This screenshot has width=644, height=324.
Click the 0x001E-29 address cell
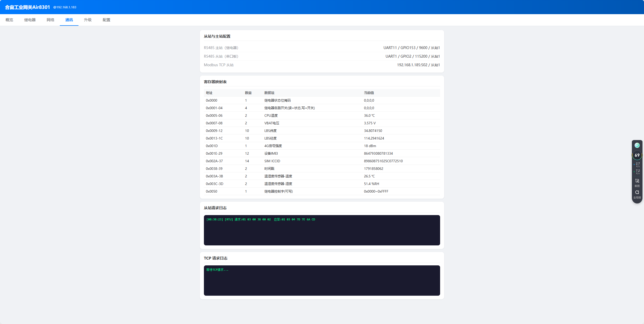[x=214, y=153]
